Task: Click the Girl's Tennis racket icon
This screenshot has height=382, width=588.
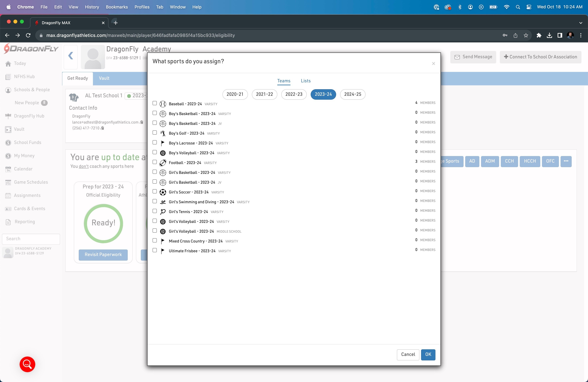Action: (163, 212)
